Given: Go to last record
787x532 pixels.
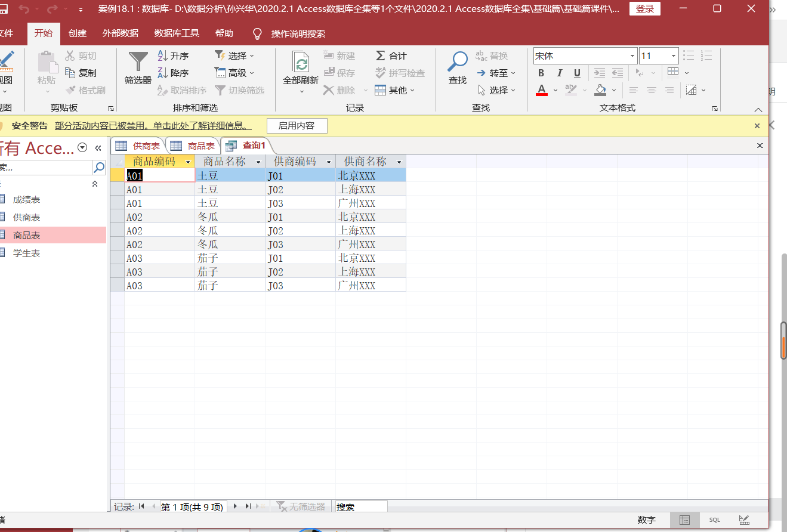Looking at the screenshot, I should coord(248,506).
